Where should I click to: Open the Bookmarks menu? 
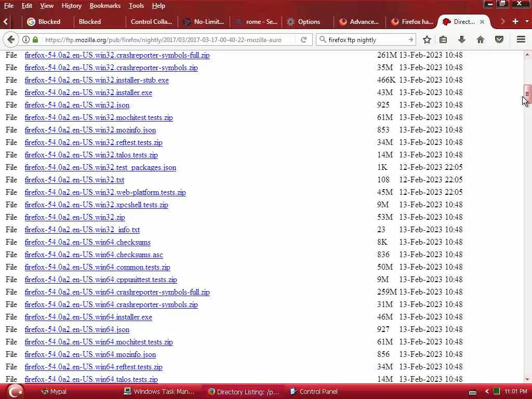coord(105,6)
